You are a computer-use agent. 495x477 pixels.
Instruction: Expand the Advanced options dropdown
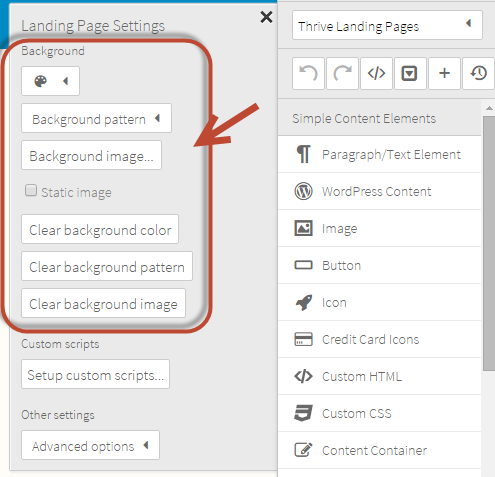90,445
